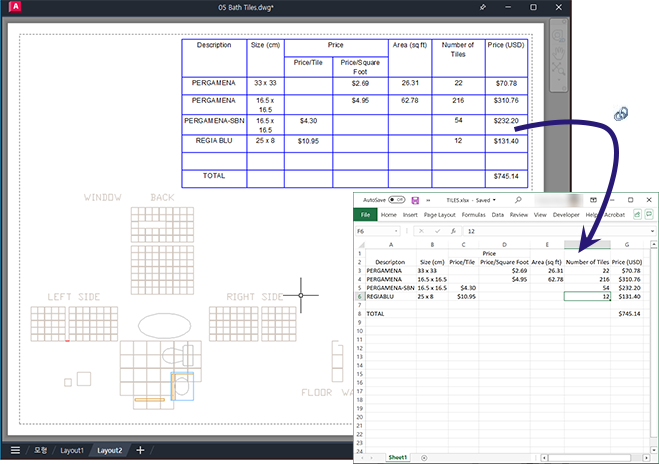The height and width of the screenshot is (464, 659).
Task: Activate the Zoom Extents tool
Action: pos(559,68)
